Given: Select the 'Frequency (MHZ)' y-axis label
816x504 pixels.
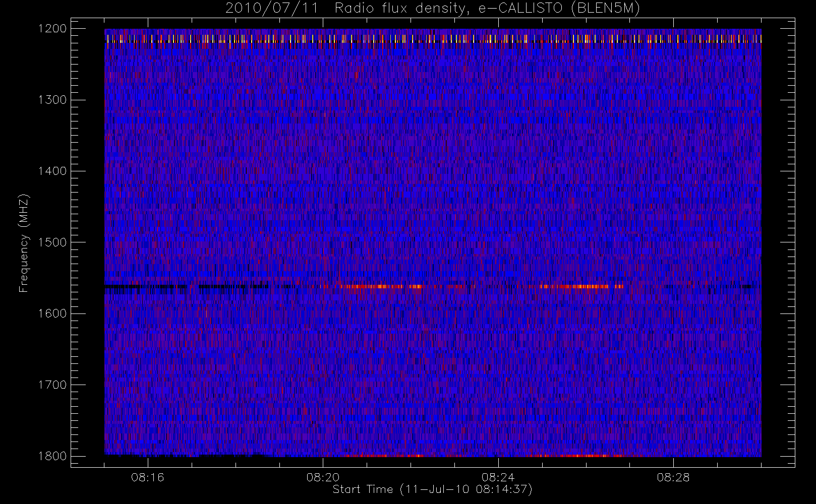Looking at the screenshot, I should (x=23, y=243).
